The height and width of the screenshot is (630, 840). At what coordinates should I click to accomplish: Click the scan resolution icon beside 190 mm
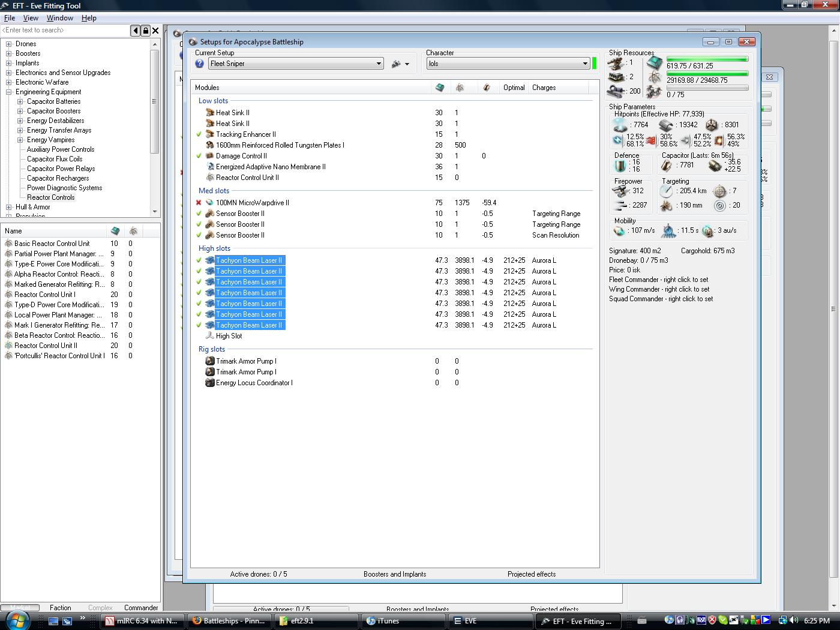pos(666,206)
